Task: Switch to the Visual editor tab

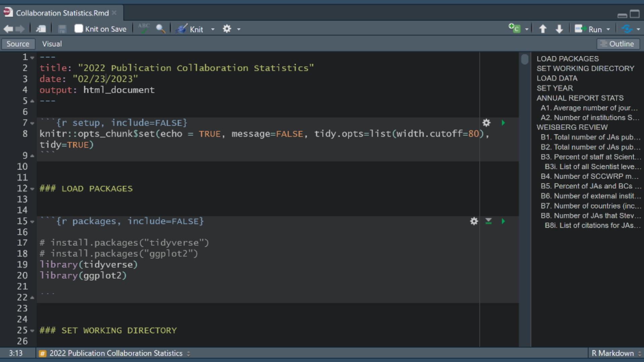Action: (x=52, y=44)
